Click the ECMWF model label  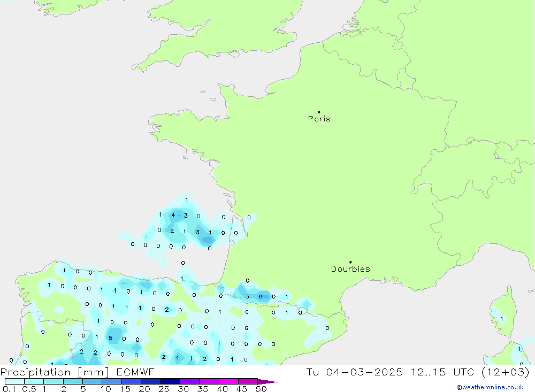pyautogui.click(x=135, y=372)
